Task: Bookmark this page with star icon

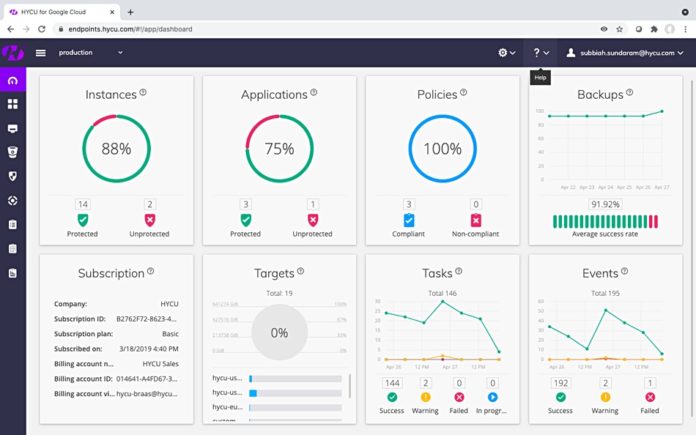Action: click(x=619, y=29)
